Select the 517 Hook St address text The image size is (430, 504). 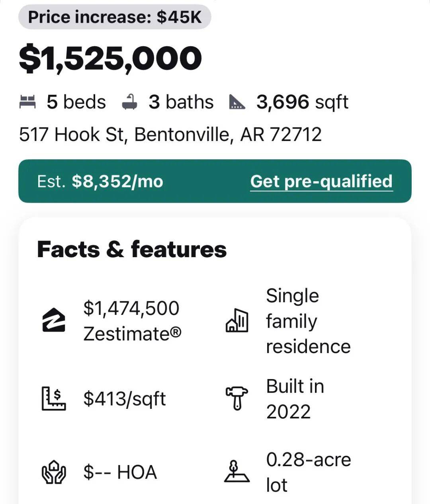pos(170,134)
